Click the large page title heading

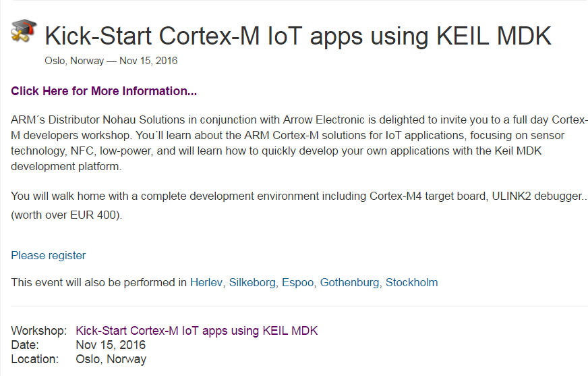[298, 36]
